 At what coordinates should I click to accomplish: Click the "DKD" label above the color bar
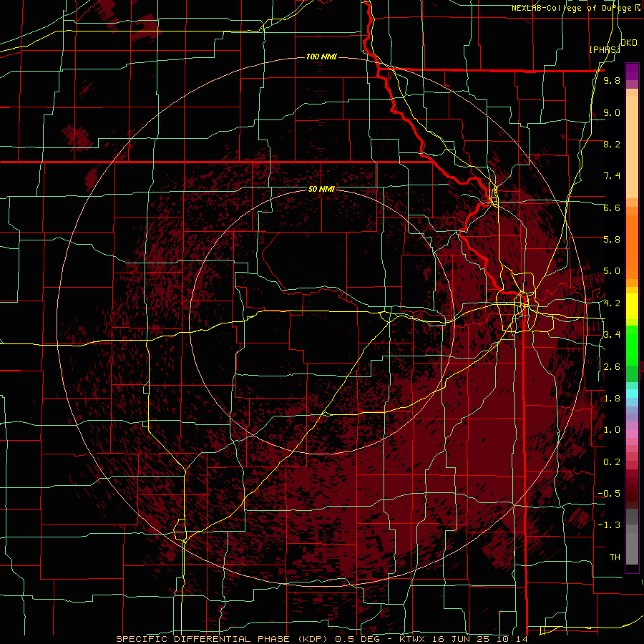point(629,43)
